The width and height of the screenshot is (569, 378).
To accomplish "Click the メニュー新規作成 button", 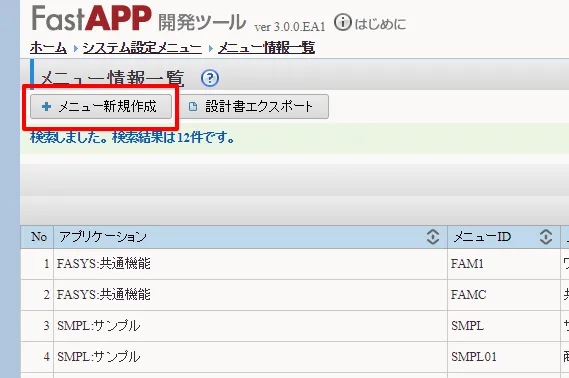I will coord(101,107).
